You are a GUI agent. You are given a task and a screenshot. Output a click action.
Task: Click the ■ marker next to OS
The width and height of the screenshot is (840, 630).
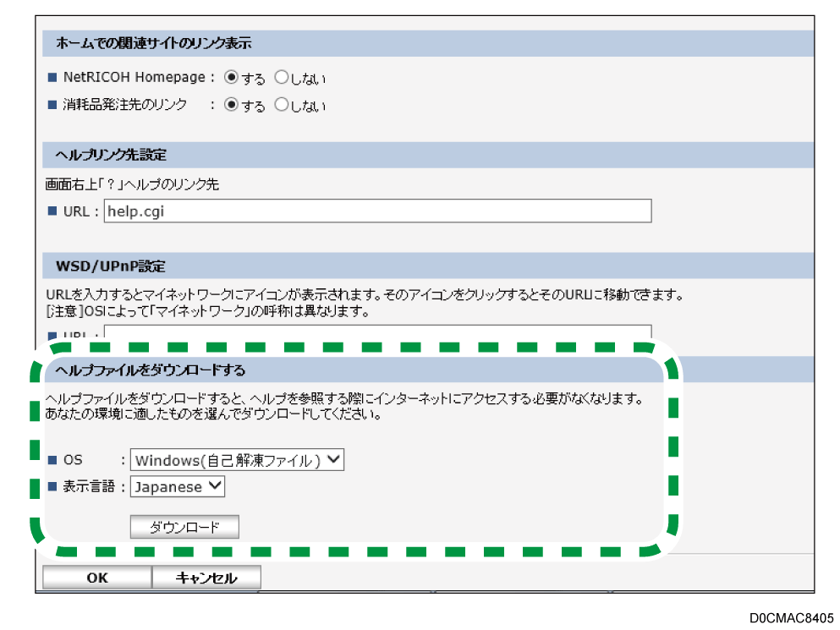54,459
